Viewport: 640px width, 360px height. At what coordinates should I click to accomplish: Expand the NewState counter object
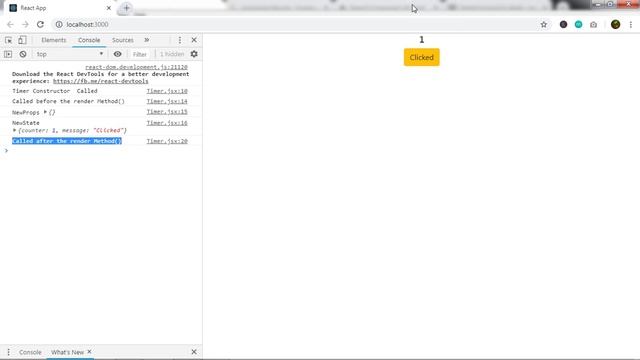[x=14, y=130]
